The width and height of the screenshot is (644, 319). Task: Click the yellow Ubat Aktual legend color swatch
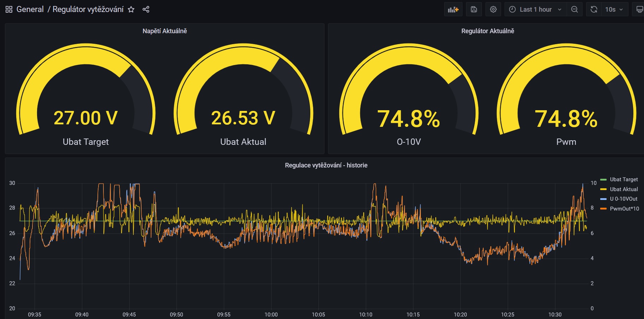pyautogui.click(x=603, y=189)
